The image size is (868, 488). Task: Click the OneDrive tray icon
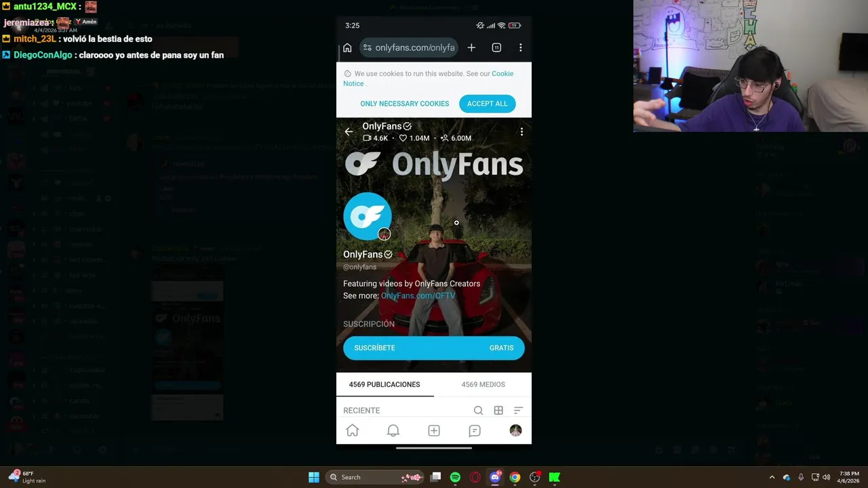pos(787,477)
